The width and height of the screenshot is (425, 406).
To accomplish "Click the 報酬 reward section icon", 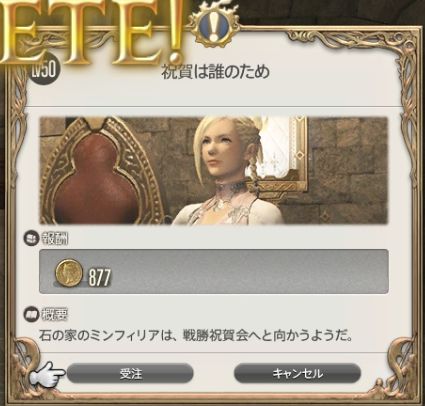I will pos(31,238).
